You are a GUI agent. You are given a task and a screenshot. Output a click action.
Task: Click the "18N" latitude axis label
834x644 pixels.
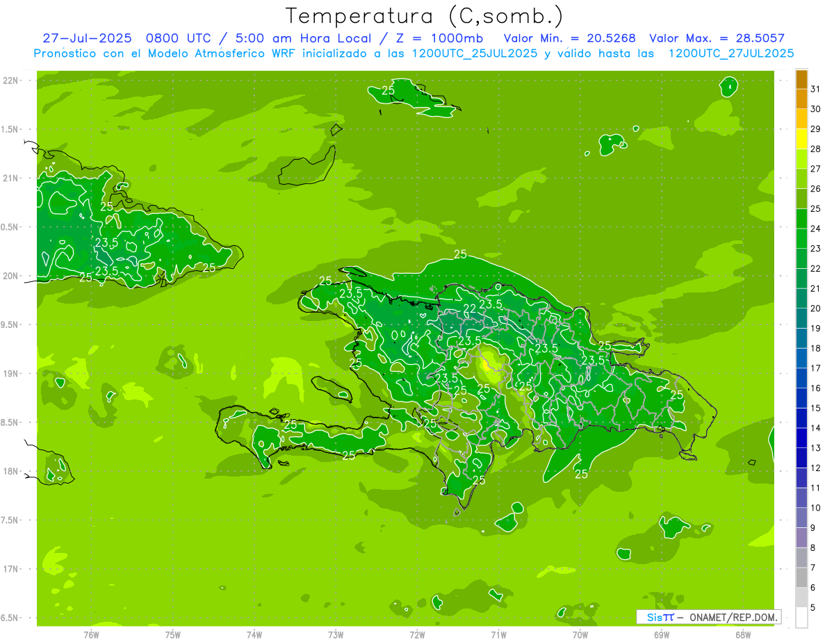point(11,471)
